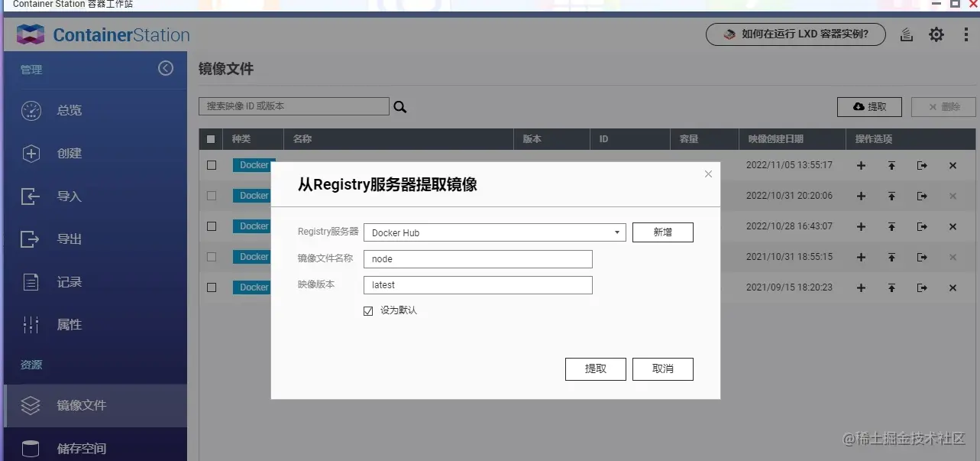Click the date 2021/10/31 18:55:15
This screenshot has width=980, height=461.
pos(789,257)
